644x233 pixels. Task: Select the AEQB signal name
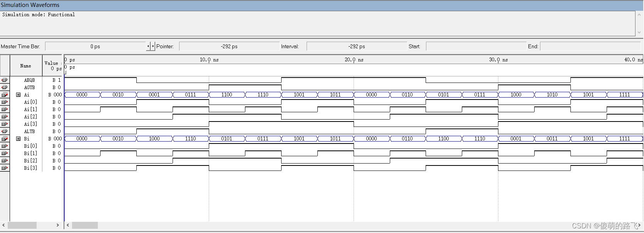(30, 80)
